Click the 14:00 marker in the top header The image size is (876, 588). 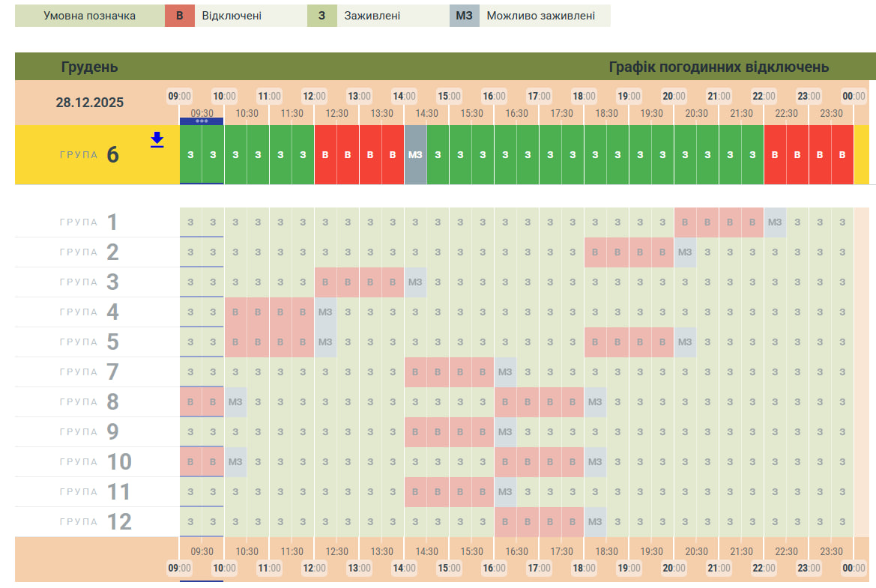point(404,97)
